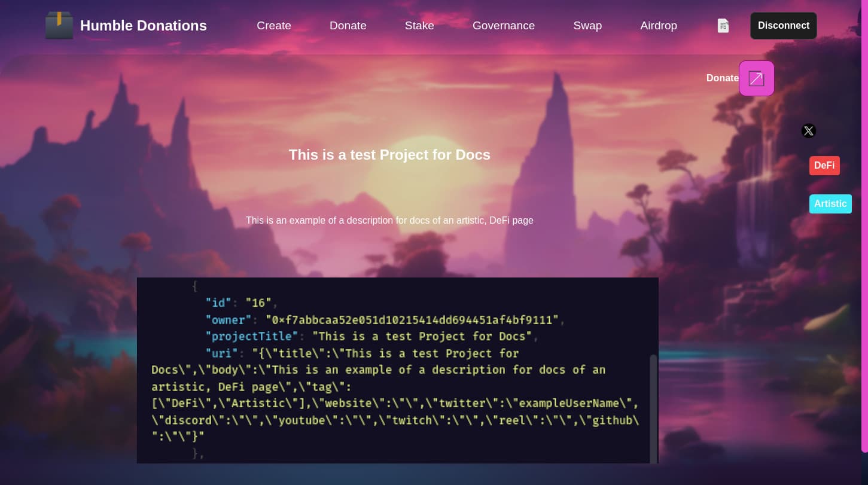Go to the Donate nav item
This screenshot has height=485, width=868.
(348, 26)
